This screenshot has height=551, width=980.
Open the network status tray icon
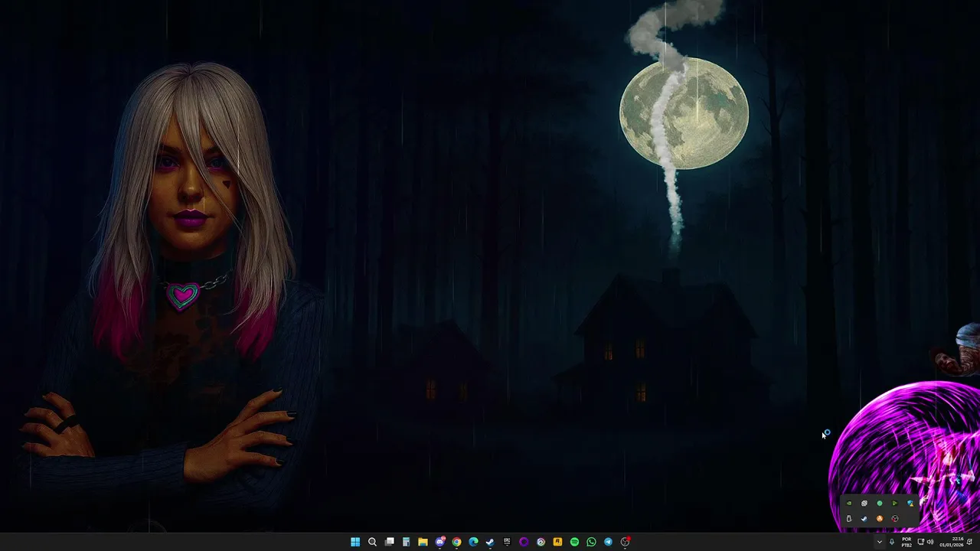(x=921, y=542)
